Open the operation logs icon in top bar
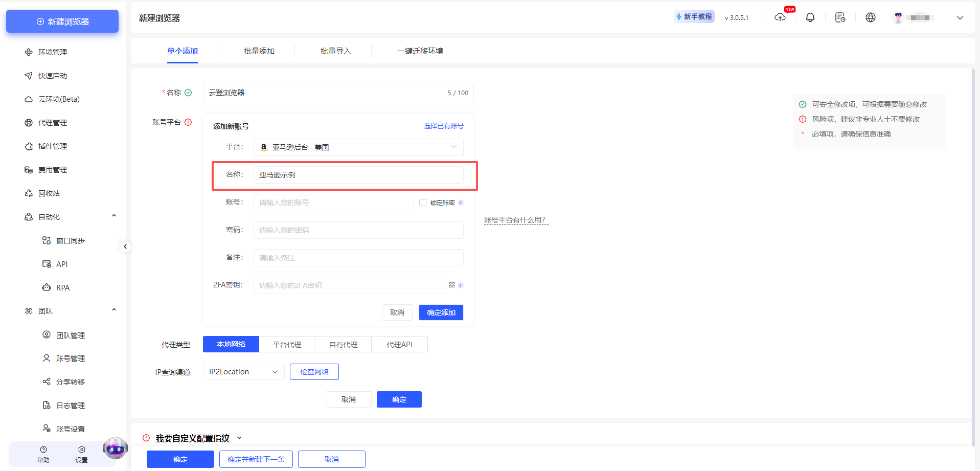The width and height of the screenshot is (980, 471). (840, 17)
